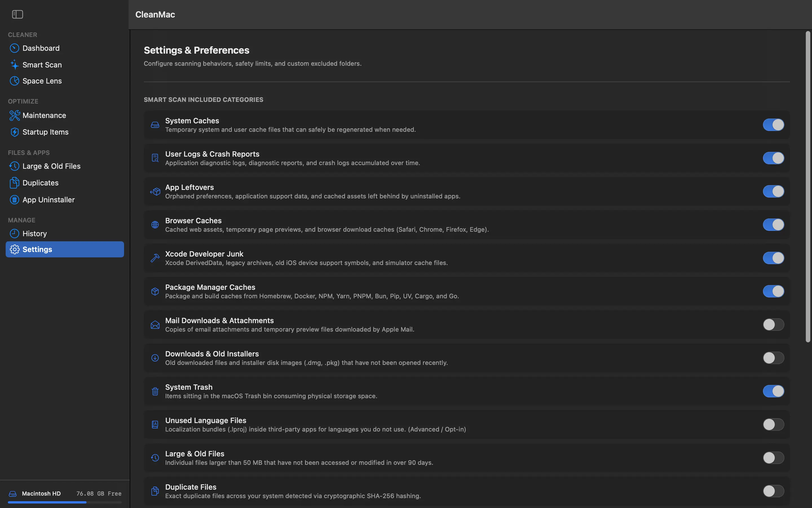Turn off Package Manager Caches toggle
The width and height of the screenshot is (812, 508).
773,291
